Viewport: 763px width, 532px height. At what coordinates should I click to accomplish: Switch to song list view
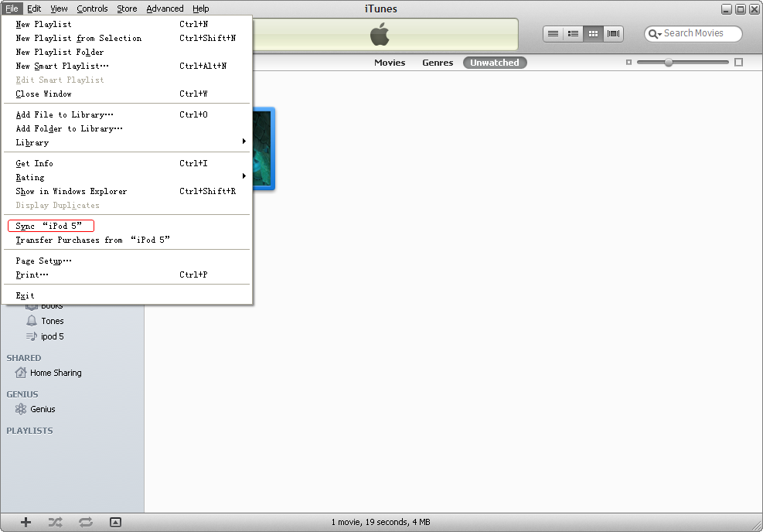coord(553,33)
